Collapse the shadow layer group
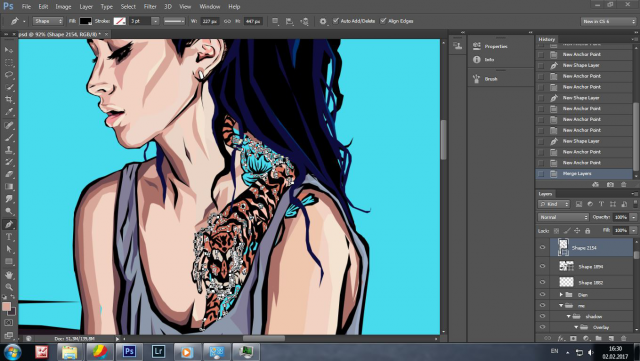Image resolution: width=640 pixels, height=361 pixels. pyautogui.click(x=568, y=316)
